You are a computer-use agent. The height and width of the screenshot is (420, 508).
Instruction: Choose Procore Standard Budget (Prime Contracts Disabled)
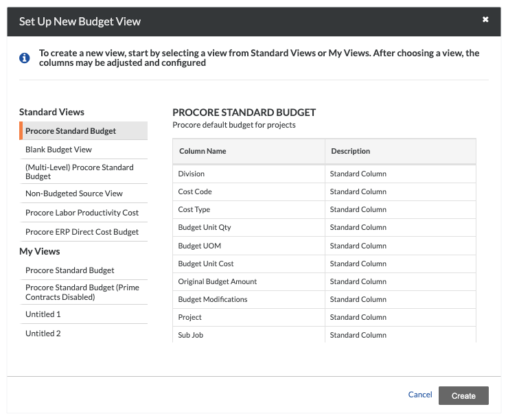click(84, 292)
